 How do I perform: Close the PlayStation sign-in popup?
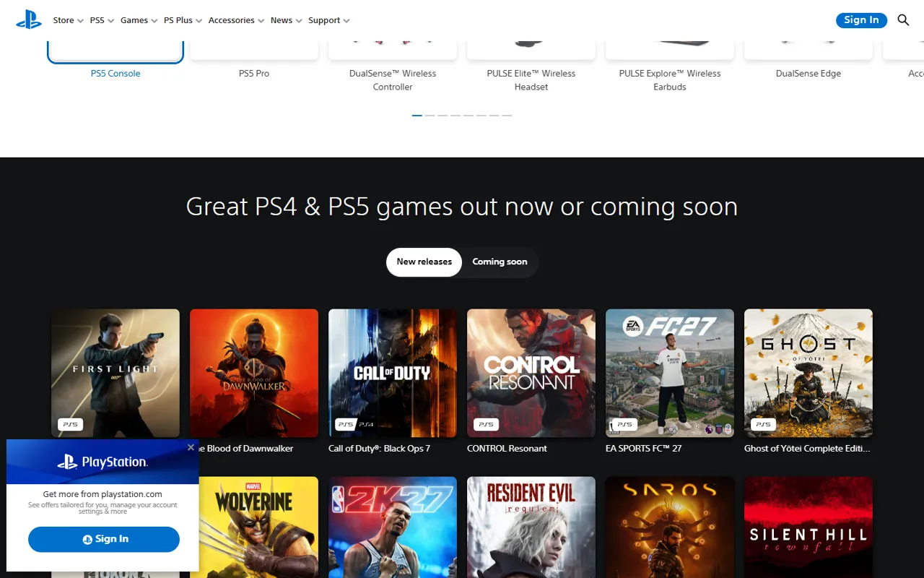coord(191,447)
